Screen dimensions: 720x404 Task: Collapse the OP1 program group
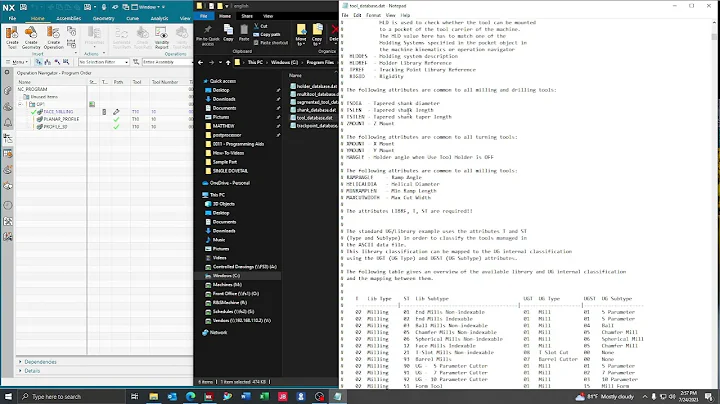coord(20,104)
